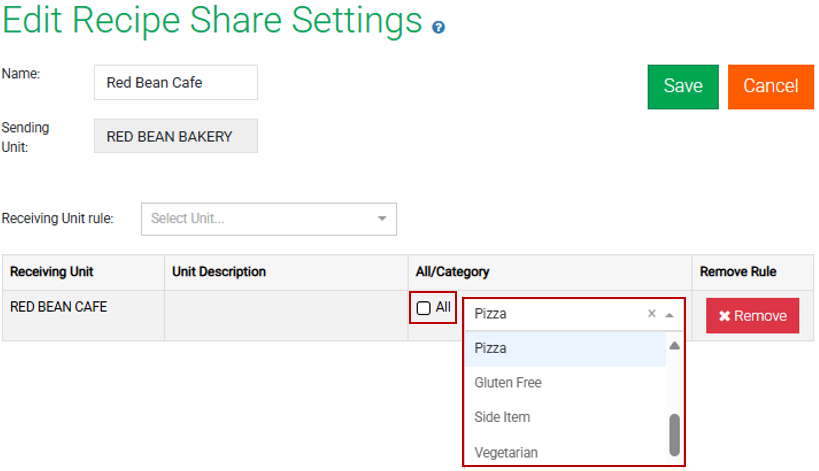Remove the RED BEAN CAFE rule
Screen dimensions: 819x471
[x=752, y=316]
